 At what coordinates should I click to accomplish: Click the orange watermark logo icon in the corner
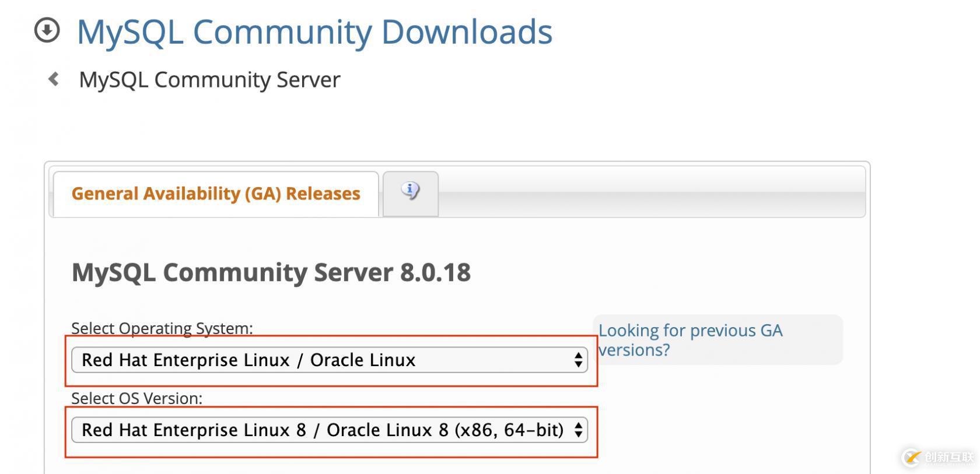[x=912, y=458]
